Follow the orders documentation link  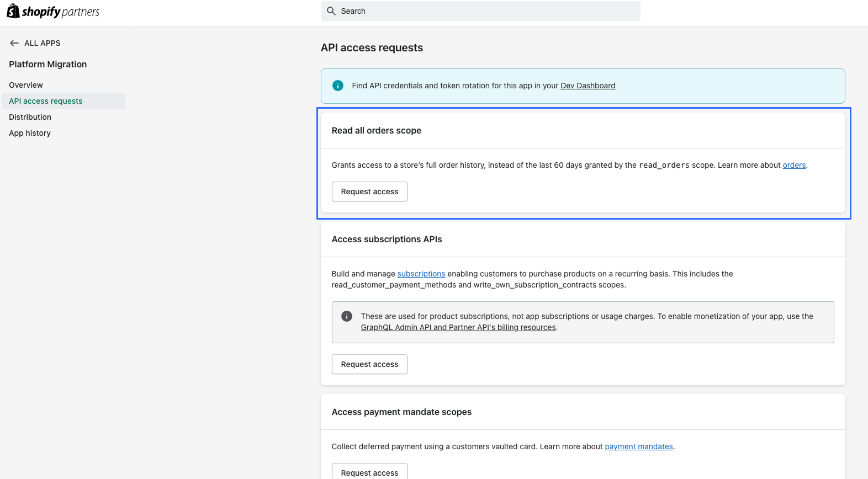pyautogui.click(x=794, y=165)
